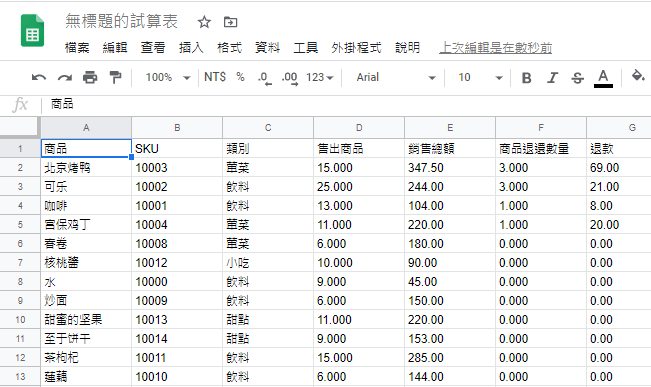This screenshot has height=387, width=651.
Task: Select all cells corner box
Action: pos(20,127)
